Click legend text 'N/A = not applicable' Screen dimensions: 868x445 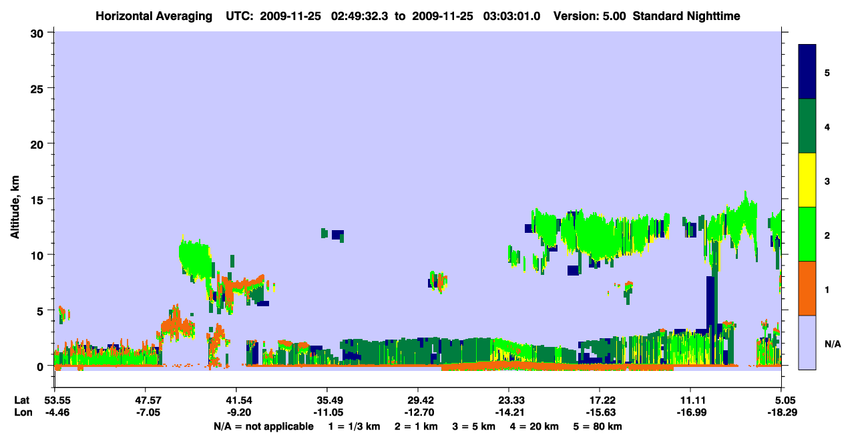click(263, 426)
